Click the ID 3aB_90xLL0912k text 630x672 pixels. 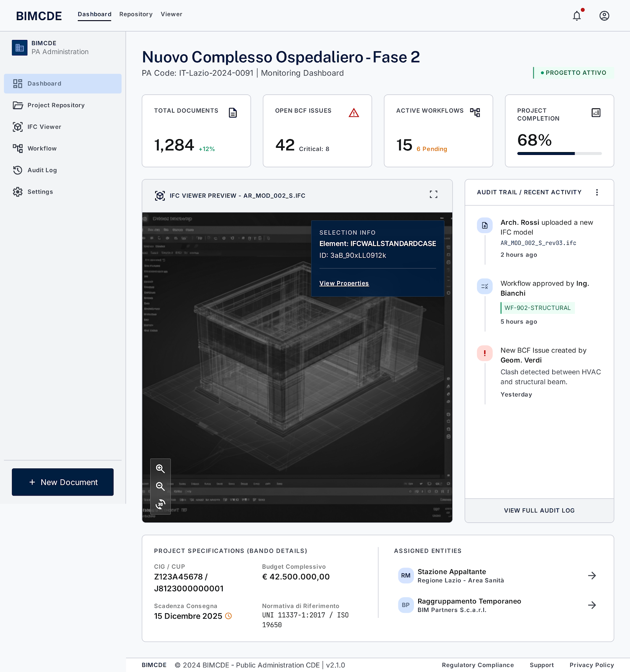point(353,255)
